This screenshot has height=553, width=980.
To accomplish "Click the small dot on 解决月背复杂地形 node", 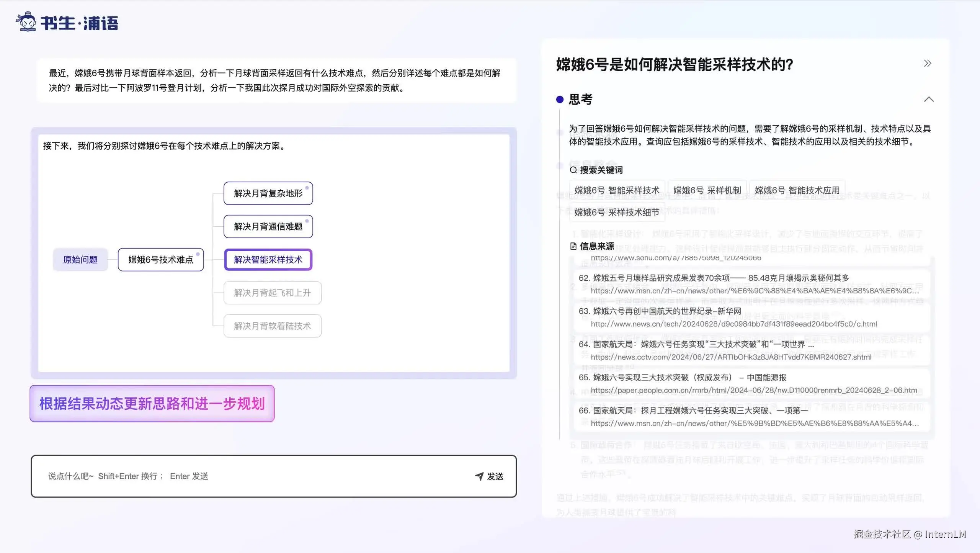I will (307, 188).
